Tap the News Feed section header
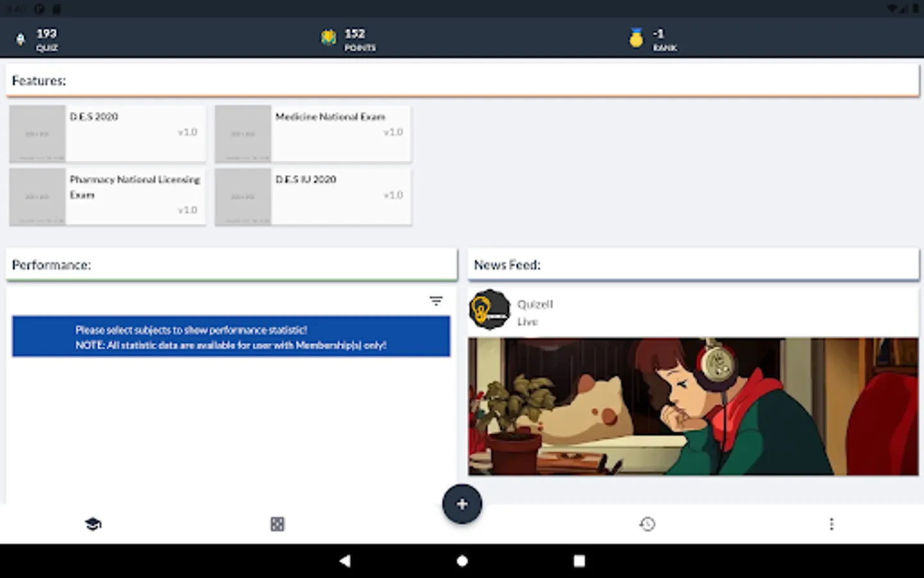Image resolution: width=924 pixels, height=578 pixels. pos(694,265)
